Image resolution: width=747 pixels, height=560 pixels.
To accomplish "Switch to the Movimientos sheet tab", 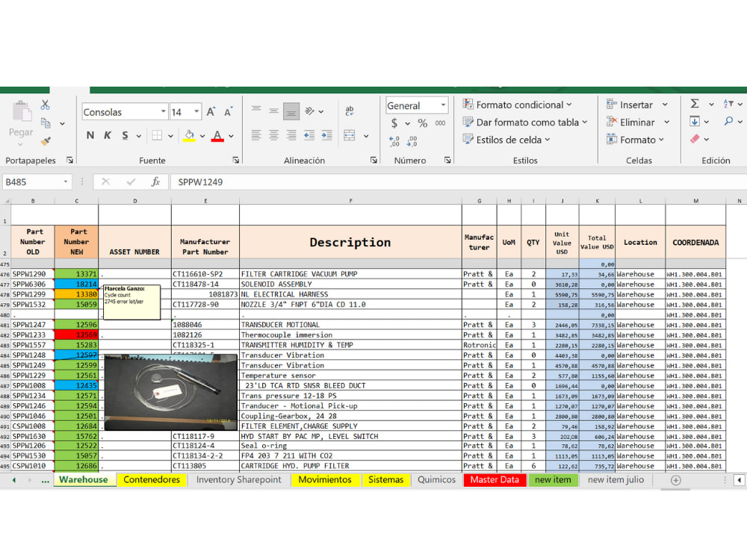I will pyautogui.click(x=325, y=480).
